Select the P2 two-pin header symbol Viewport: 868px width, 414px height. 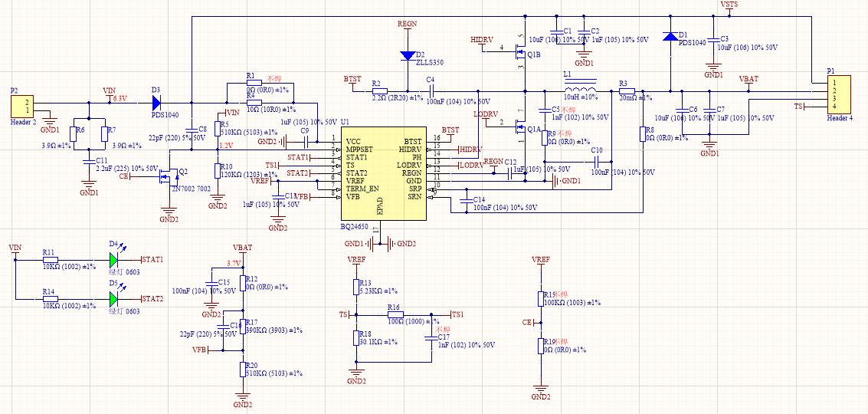coord(21,106)
